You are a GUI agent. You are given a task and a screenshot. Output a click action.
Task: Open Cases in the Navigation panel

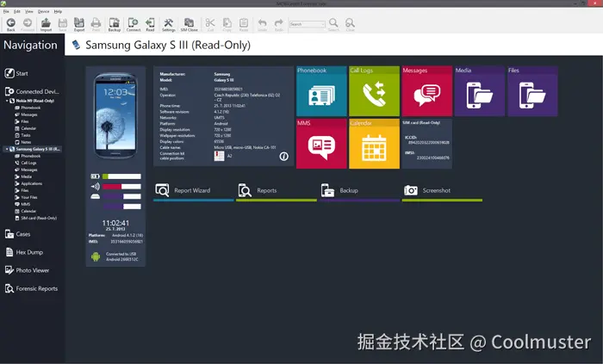18,234
